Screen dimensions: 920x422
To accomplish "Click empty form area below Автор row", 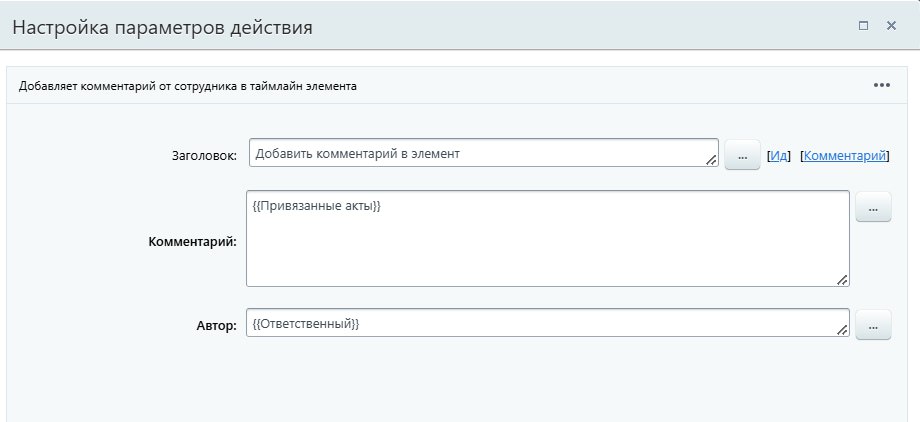I will click(x=460, y=385).
